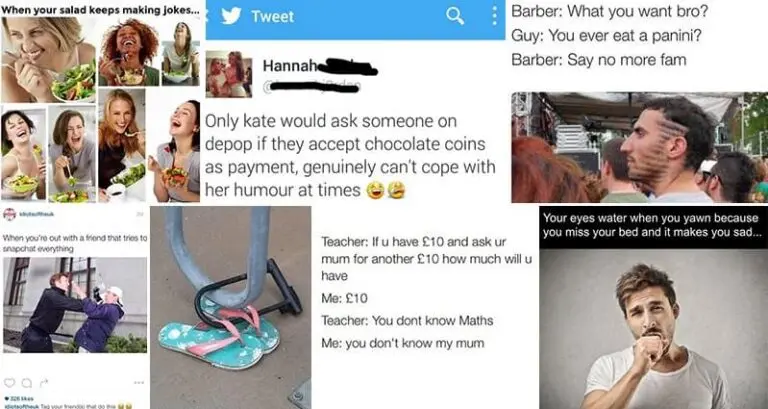Go back using the Tweet header arrow
The width and height of the screenshot is (768, 409).
pyautogui.click(x=208, y=16)
